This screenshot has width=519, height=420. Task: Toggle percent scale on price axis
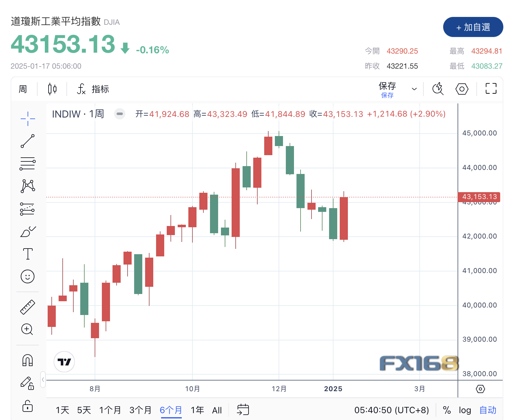pyautogui.click(x=447, y=410)
